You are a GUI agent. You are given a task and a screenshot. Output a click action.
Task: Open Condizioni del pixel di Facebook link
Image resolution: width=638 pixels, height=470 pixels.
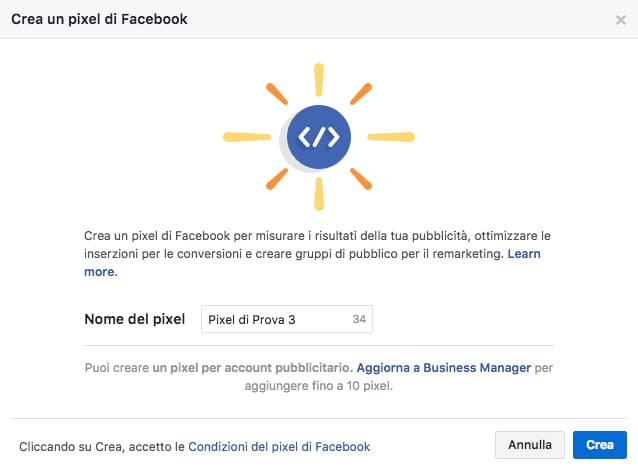click(x=279, y=447)
